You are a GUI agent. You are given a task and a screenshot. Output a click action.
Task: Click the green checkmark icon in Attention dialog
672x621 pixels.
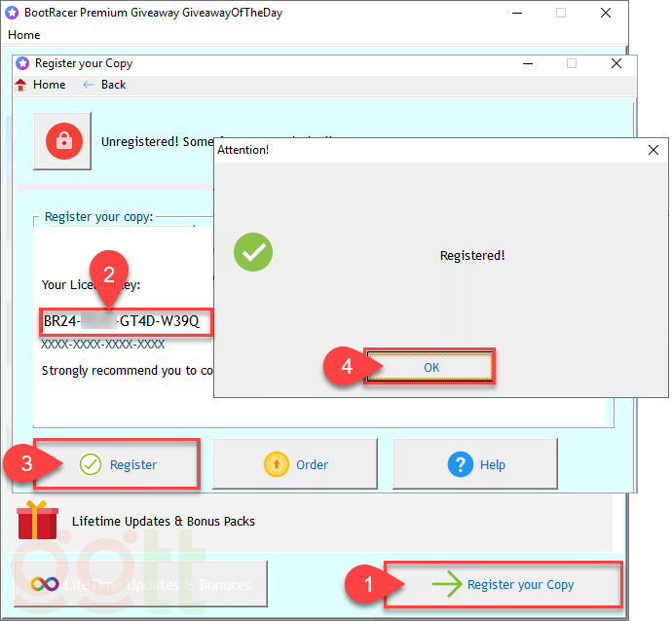[253, 255]
